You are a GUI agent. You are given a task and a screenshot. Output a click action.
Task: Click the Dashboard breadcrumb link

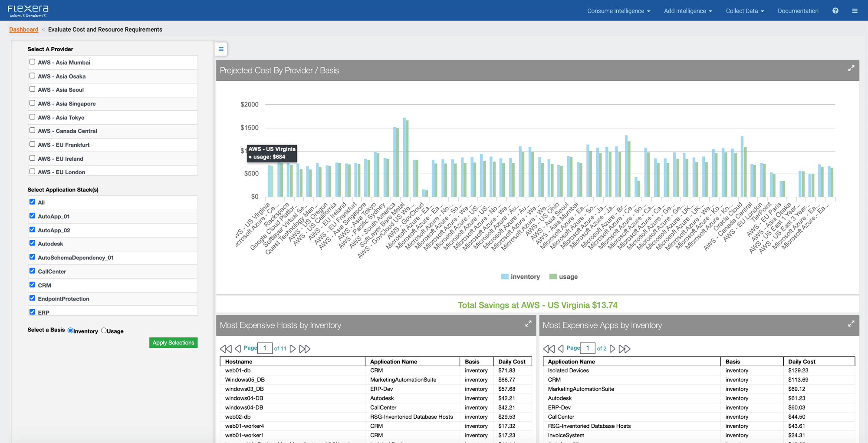point(24,30)
